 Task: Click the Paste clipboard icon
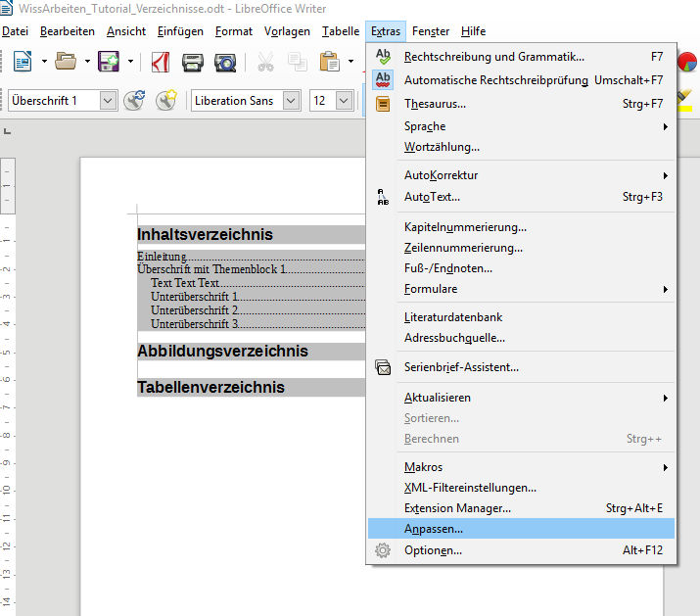[330, 62]
